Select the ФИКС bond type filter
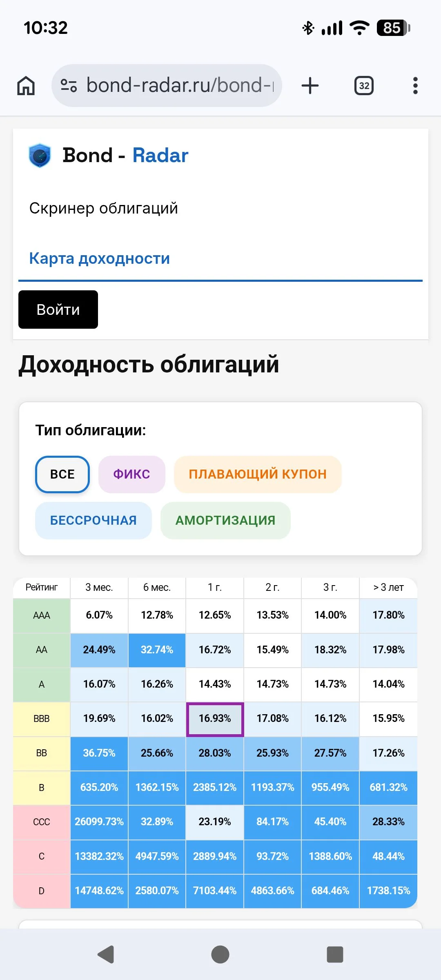 click(x=131, y=474)
